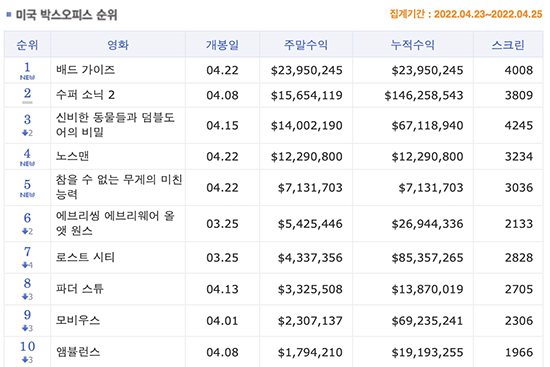This screenshot has width=550, height=367.
Task: Click weekend gross $5,425,446
Action: pyautogui.click(x=310, y=224)
